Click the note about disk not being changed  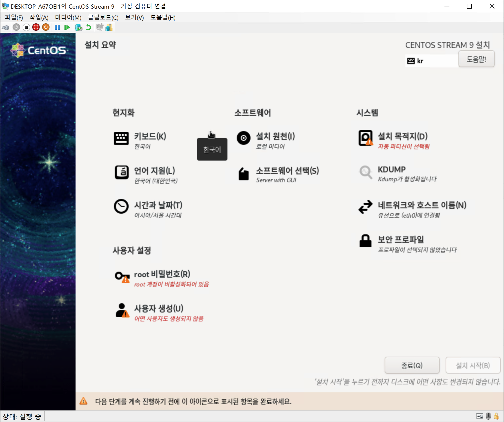coord(407,382)
